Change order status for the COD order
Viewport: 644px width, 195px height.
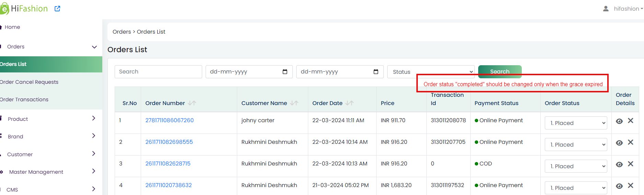tap(576, 166)
